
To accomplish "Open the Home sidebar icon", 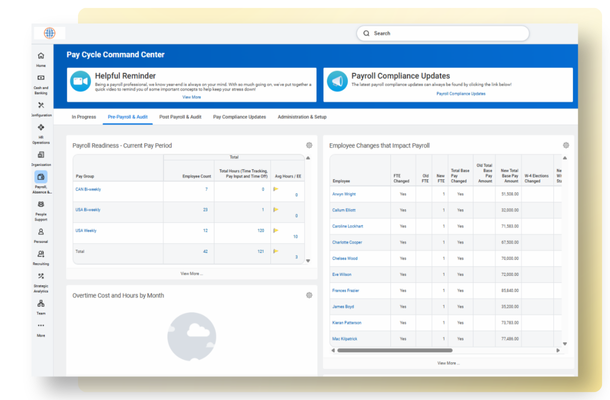I will 41,59.
